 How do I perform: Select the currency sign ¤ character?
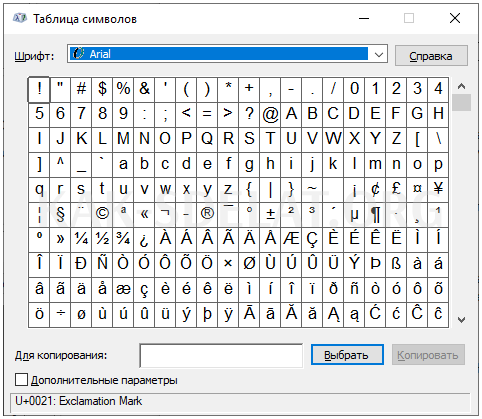pos(417,189)
